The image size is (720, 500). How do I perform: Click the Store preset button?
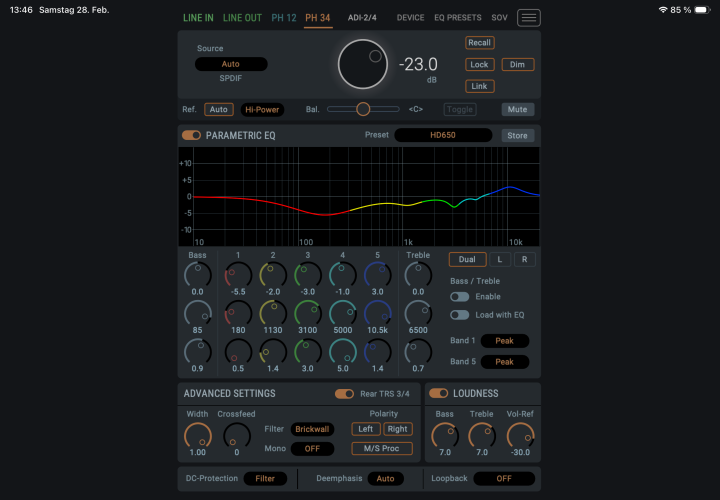point(518,135)
